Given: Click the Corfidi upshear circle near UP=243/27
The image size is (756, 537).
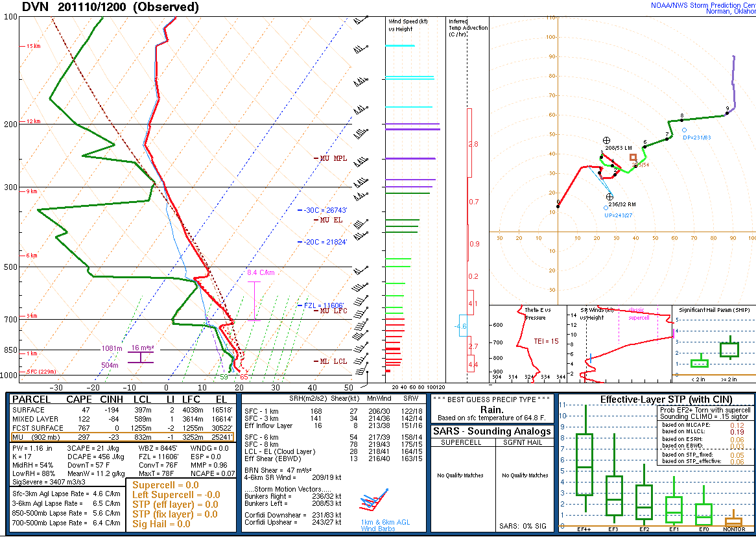Looking at the screenshot, I should [606, 208].
